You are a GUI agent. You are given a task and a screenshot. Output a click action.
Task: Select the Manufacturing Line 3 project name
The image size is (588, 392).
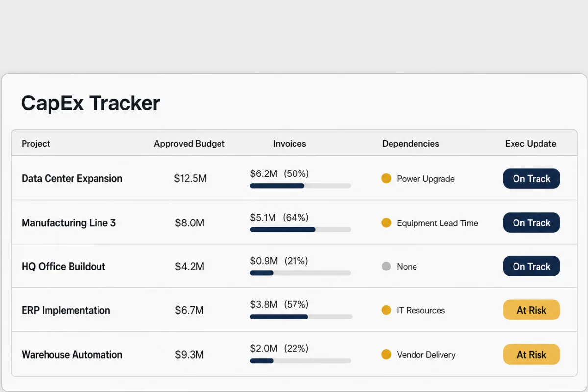69,223
